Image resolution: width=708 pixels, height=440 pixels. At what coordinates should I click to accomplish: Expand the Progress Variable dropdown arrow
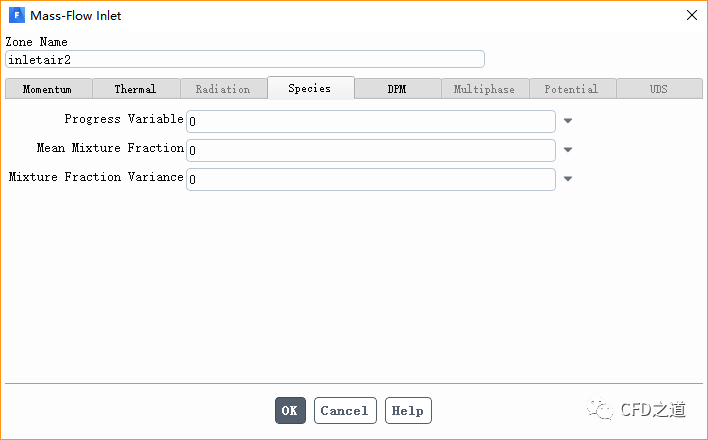coord(568,121)
